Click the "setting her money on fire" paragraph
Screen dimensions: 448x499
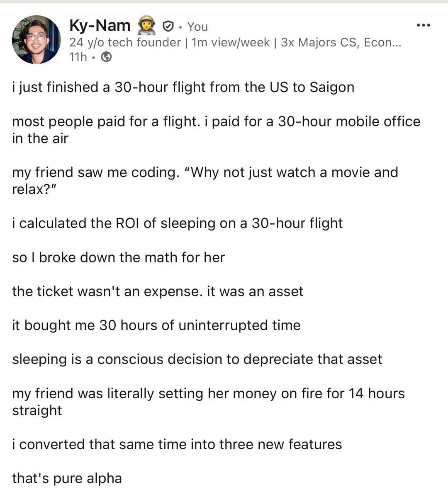point(208,402)
